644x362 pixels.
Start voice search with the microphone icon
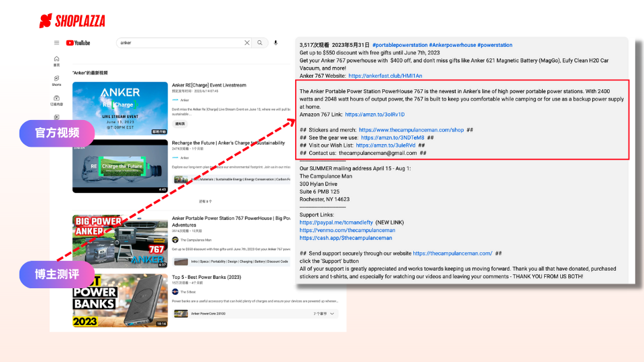pos(276,43)
